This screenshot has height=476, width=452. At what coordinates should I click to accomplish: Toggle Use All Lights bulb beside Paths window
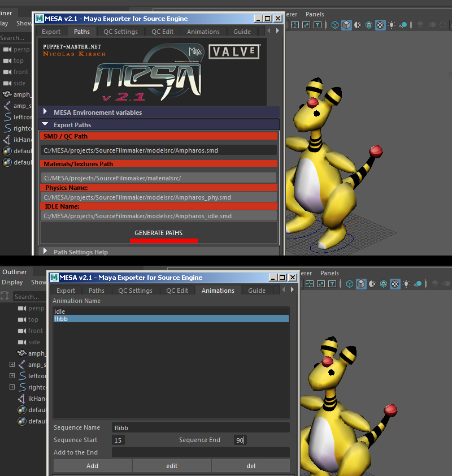pyautogui.click(x=392, y=25)
